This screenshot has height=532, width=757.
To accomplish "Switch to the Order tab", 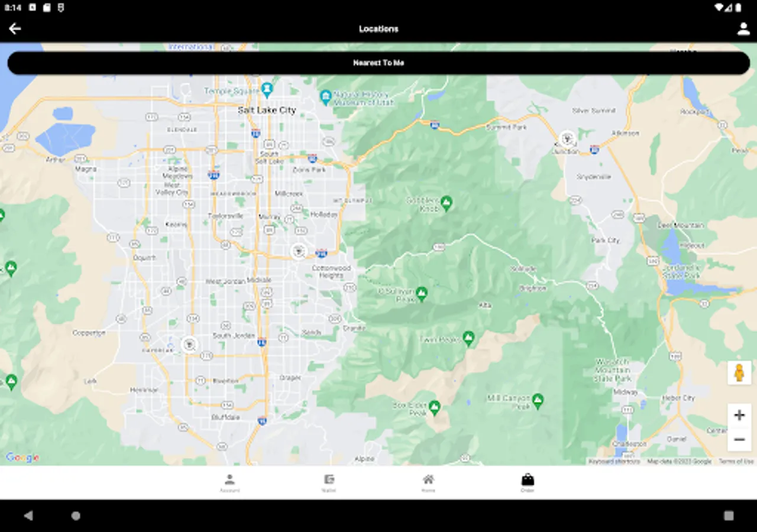I will click(x=528, y=483).
